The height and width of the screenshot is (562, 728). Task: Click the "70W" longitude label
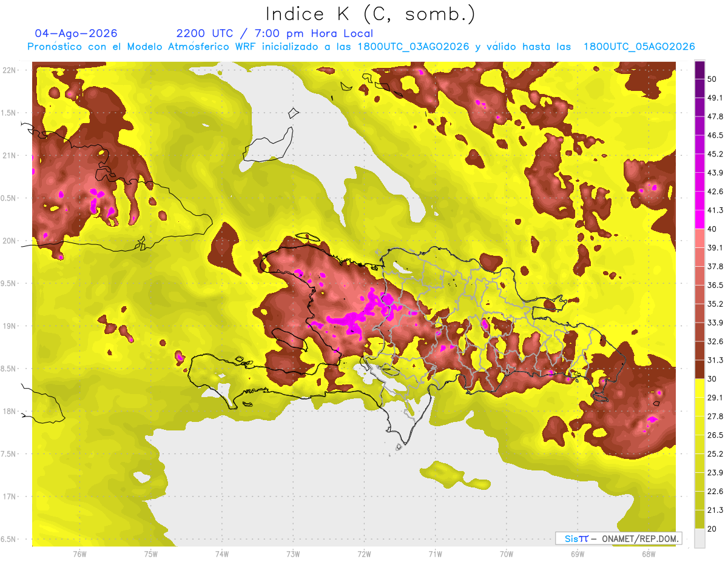point(507,554)
